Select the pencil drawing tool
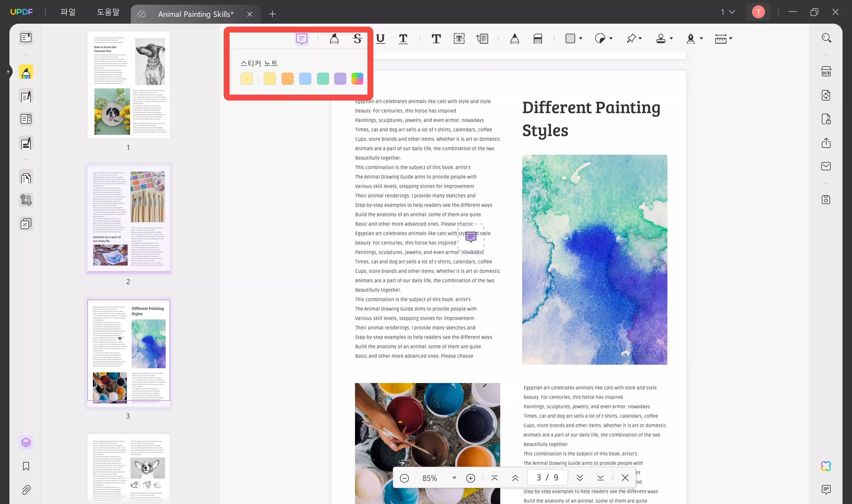Viewport: 852px width, 504px height. [515, 39]
